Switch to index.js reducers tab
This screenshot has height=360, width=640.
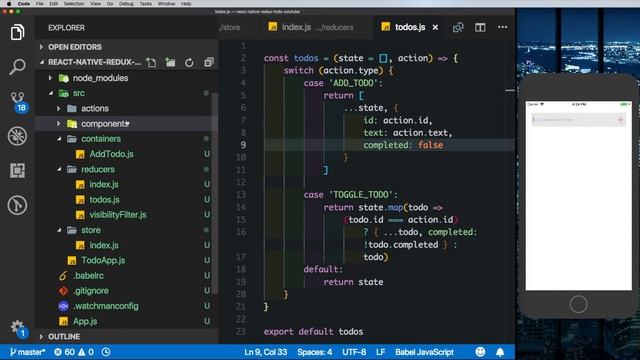(311, 27)
